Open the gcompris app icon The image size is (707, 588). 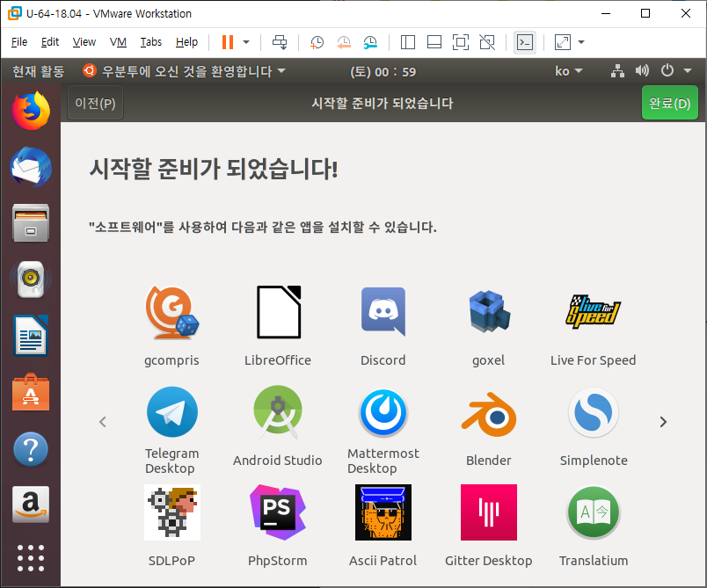click(171, 312)
